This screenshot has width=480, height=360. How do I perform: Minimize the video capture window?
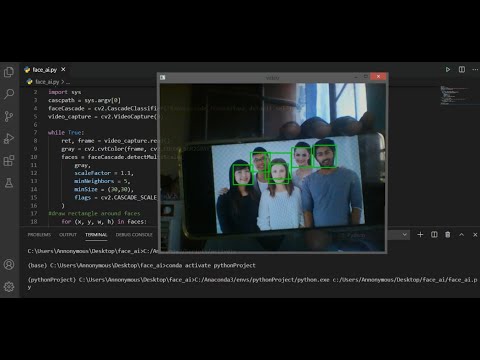tap(356, 77)
